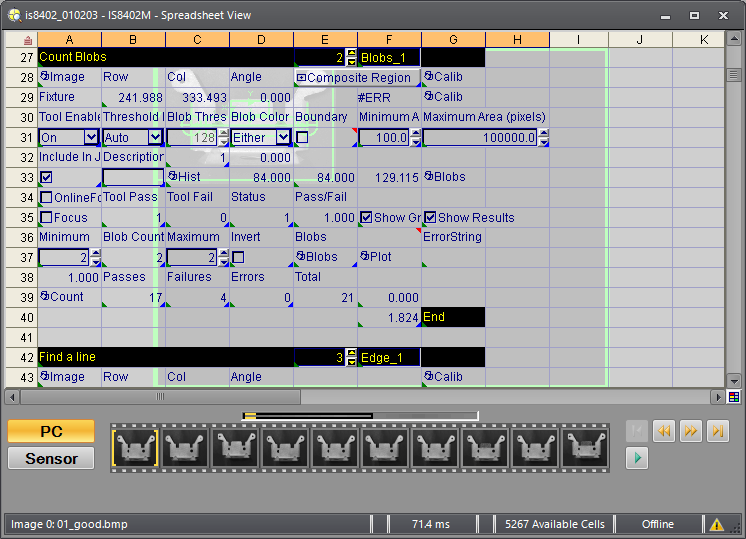The height and width of the screenshot is (539, 746).
Task: Select column header H
Action: click(517, 39)
